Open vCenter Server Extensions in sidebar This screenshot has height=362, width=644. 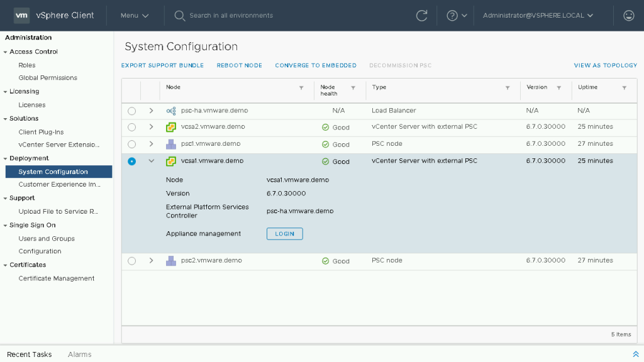pos(58,145)
